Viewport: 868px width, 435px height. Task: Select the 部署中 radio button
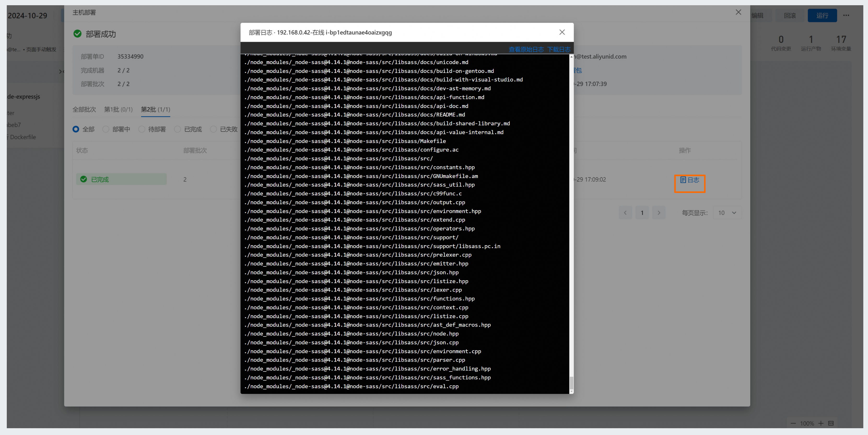(106, 129)
